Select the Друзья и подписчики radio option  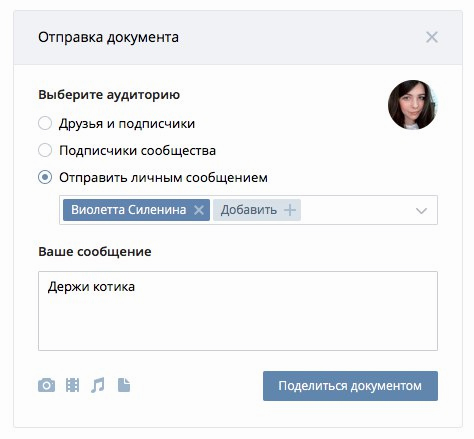(45, 123)
